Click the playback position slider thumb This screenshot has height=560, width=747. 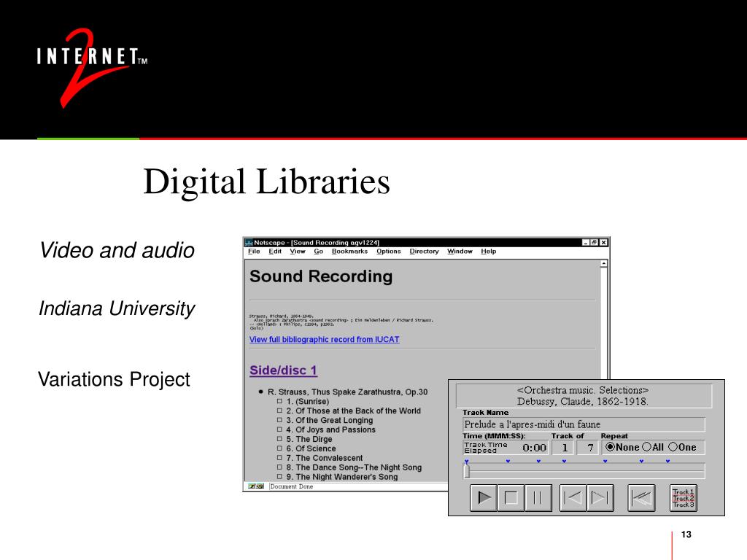(467, 472)
